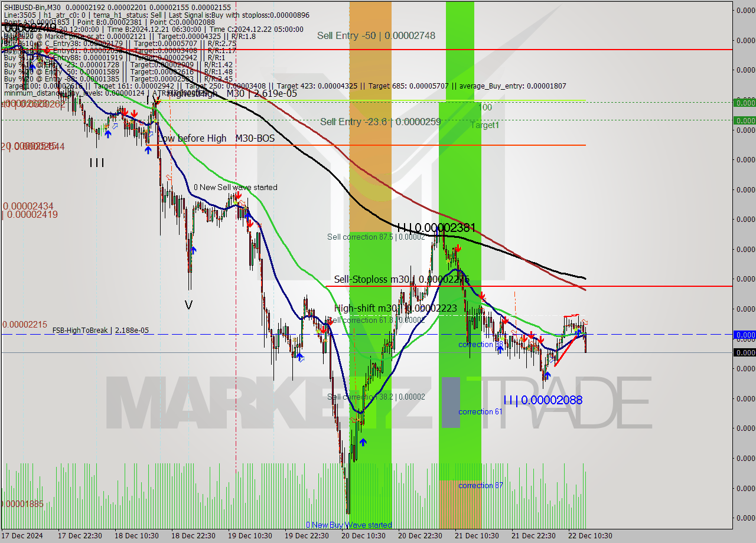Select the 'correction 61' blue label
756x543 pixels.
480,411
